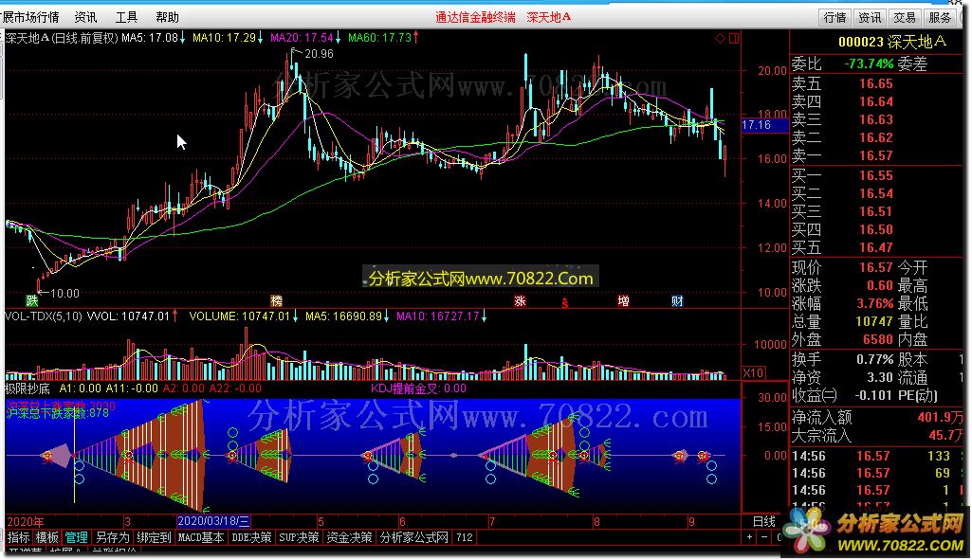This screenshot has width=972, height=560.
Task: Click the 大宗流入 45.7万 row
Action: tap(876, 436)
